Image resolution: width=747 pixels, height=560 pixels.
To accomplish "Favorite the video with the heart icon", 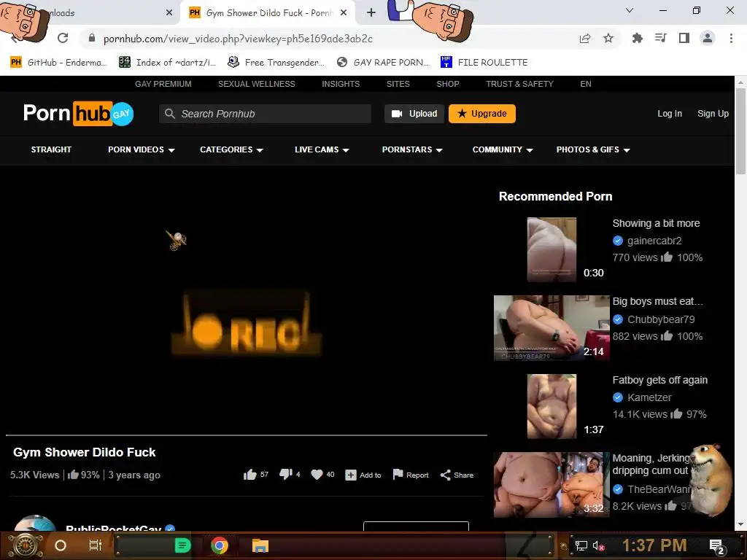I will coord(317,475).
